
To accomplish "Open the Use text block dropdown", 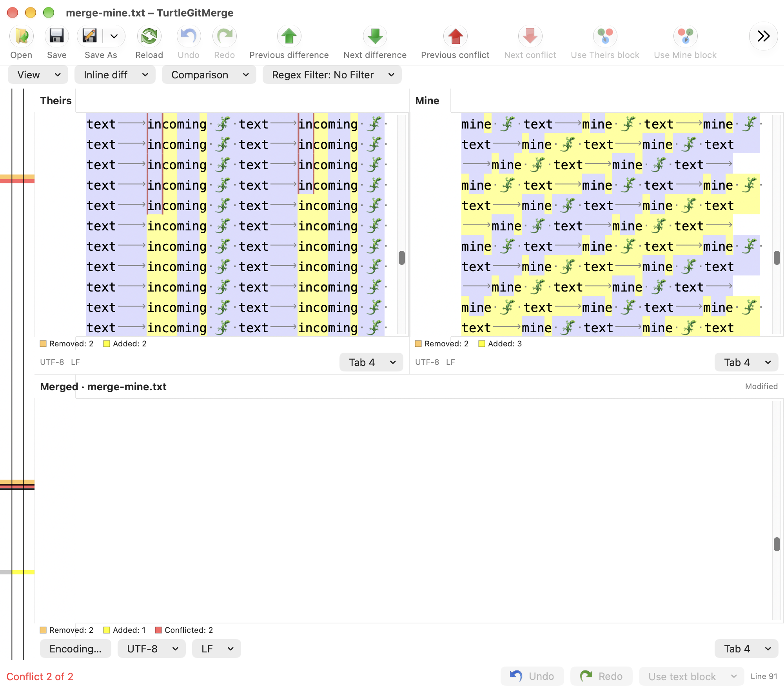I will (691, 676).
